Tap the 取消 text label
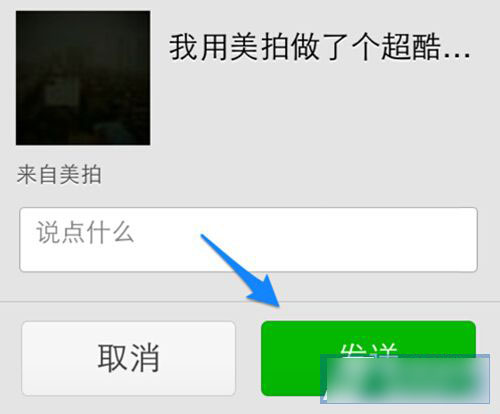The image size is (500, 414). (x=129, y=358)
